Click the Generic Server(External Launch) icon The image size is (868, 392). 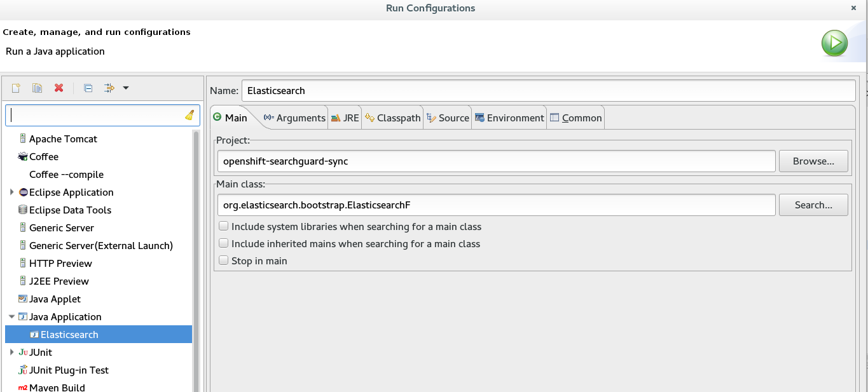23,245
